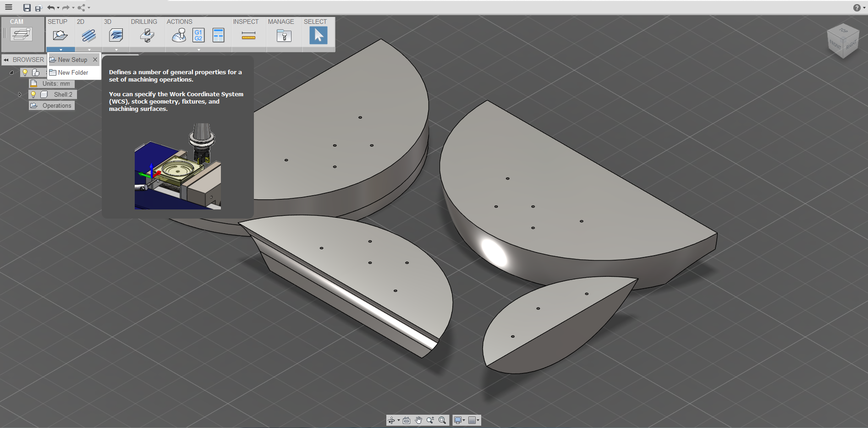The image size is (868, 428).
Task: Click the Share icon in top bar
Action: (81, 7)
